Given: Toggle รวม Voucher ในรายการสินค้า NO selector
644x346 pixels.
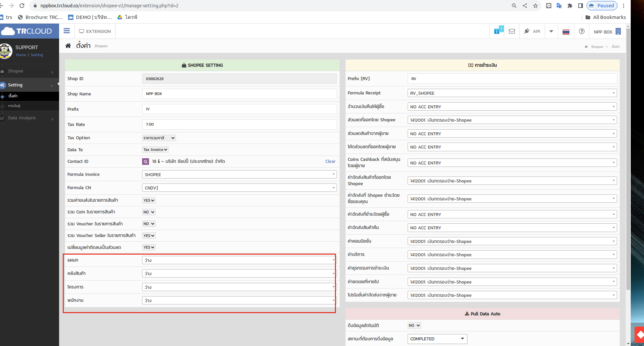Looking at the screenshot, I should click(149, 224).
